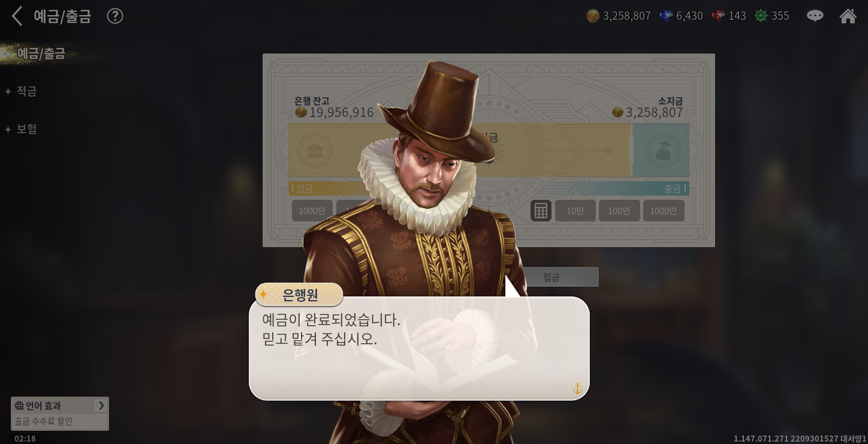Add 10만 to withdrawal amount

tap(575, 211)
